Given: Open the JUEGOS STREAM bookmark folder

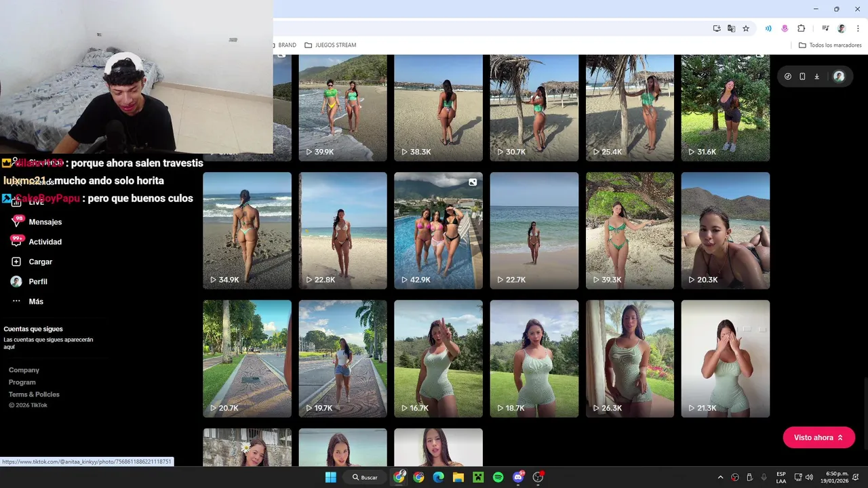Looking at the screenshot, I should coord(330,45).
